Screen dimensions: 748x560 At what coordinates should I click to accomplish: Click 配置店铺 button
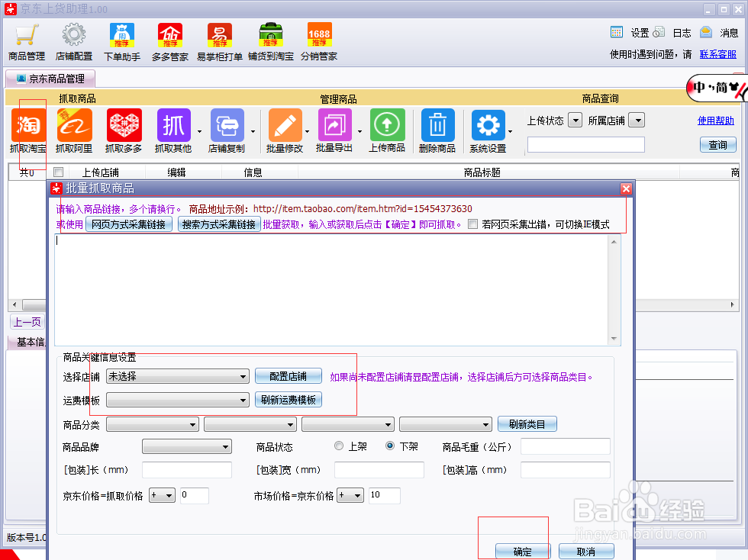(289, 376)
